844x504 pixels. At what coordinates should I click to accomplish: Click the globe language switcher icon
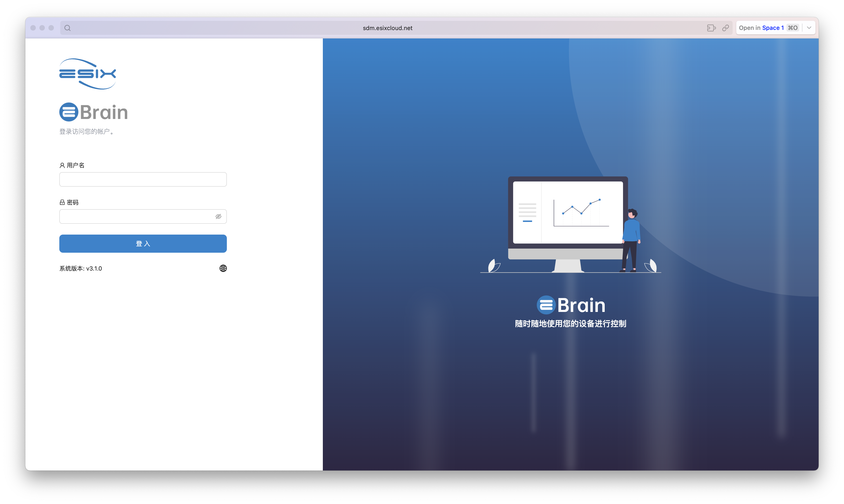pos(223,268)
